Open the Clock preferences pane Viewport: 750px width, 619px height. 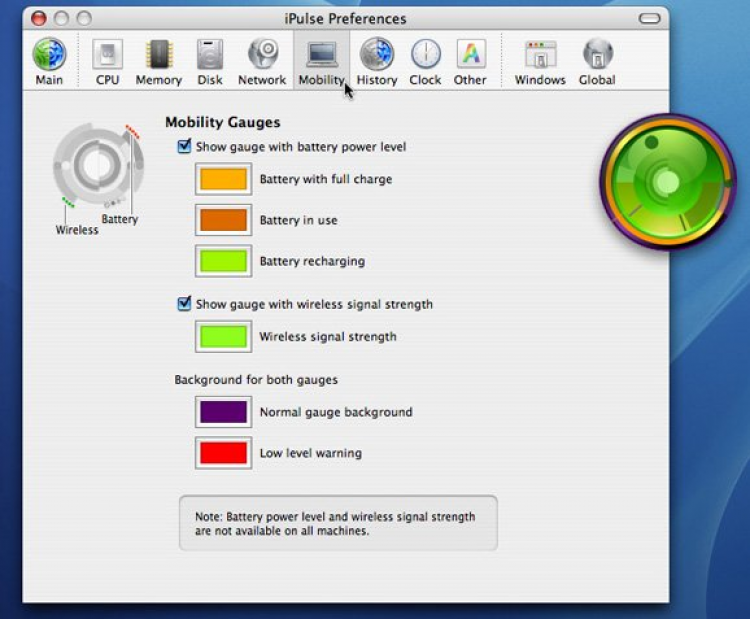425,61
